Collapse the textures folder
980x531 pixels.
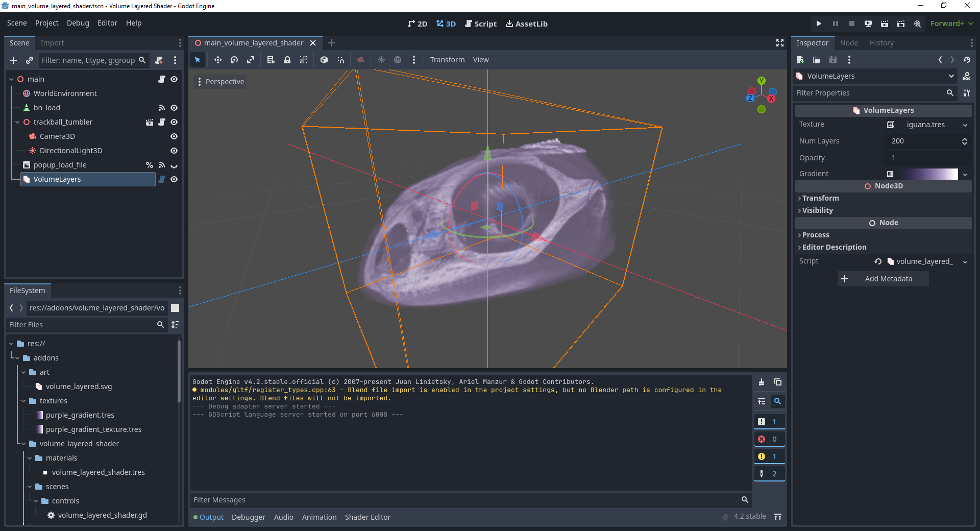pos(23,401)
